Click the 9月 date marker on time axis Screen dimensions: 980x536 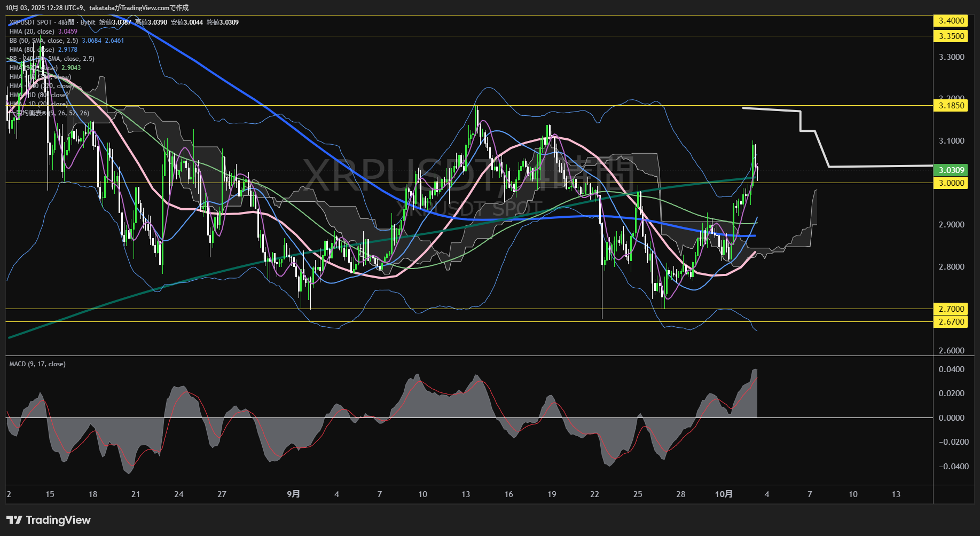click(293, 494)
